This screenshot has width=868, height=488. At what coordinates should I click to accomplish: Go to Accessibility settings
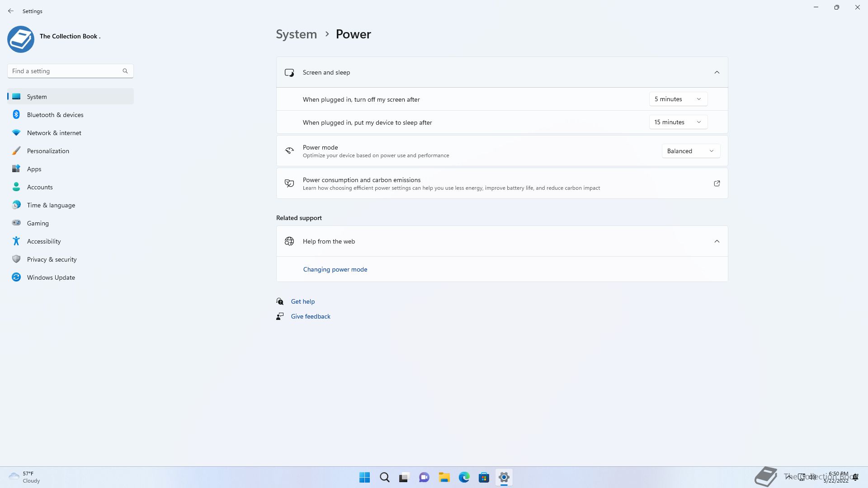43,241
